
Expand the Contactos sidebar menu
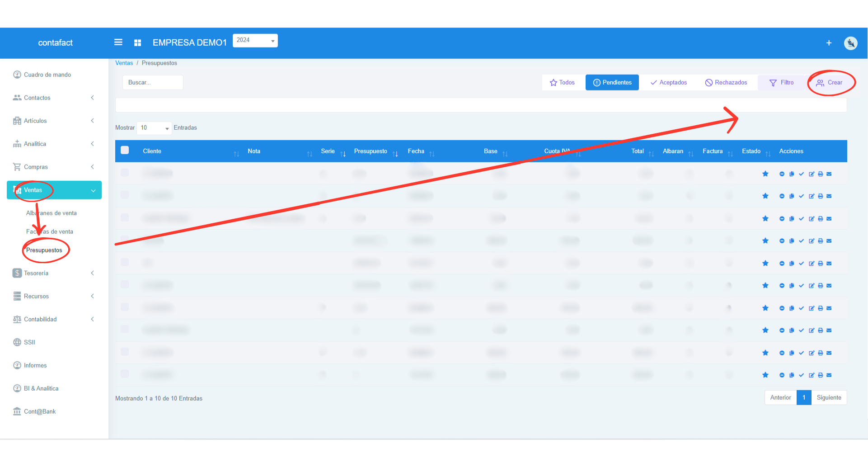(x=54, y=98)
